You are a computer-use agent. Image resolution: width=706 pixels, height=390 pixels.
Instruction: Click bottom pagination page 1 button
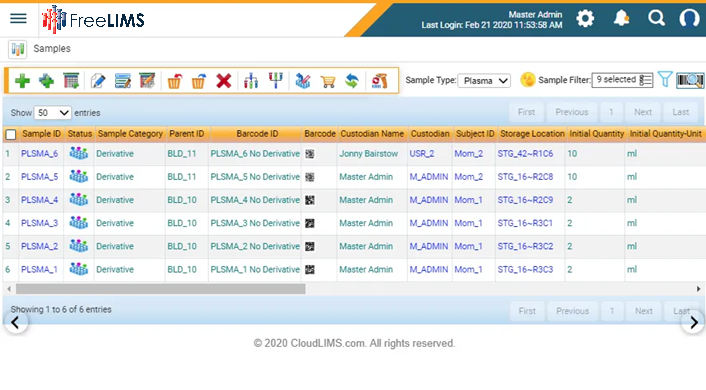pyautogui.click(x=611, y=311)
